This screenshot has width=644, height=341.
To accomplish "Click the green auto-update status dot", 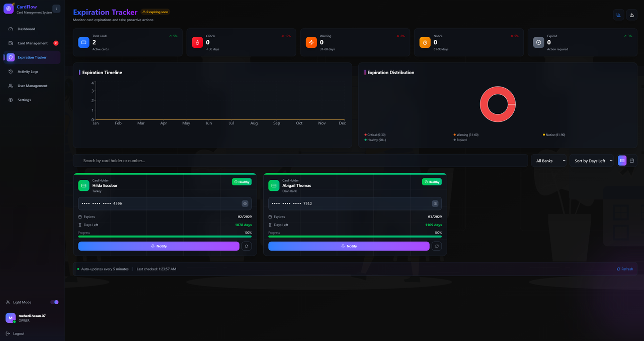I will click(x=78, y=269).
